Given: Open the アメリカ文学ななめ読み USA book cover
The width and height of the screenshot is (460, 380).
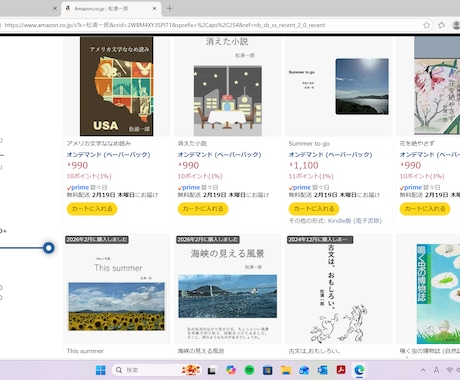Looking at the screenshot, I should (116, 86).
